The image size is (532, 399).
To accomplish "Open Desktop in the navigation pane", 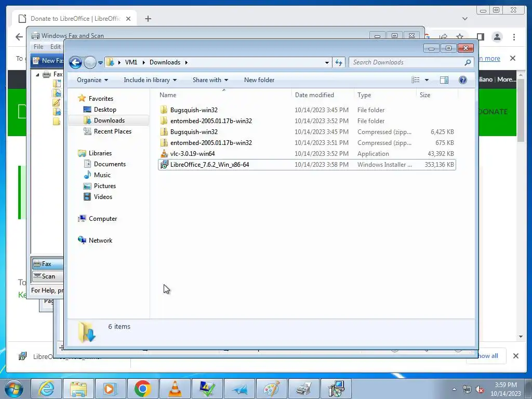I will pyautogui.click(x=105, y=110).
